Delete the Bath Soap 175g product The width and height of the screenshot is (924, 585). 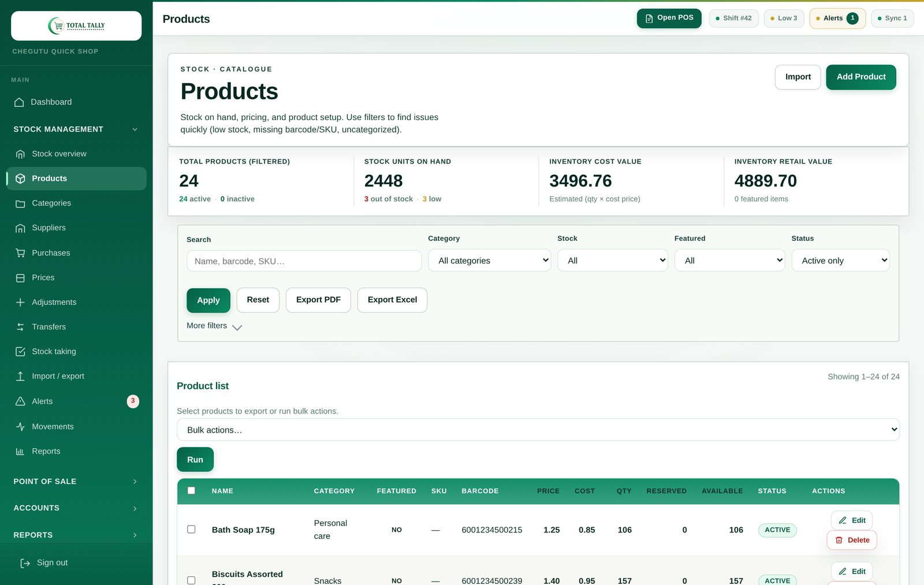(852, 541)
